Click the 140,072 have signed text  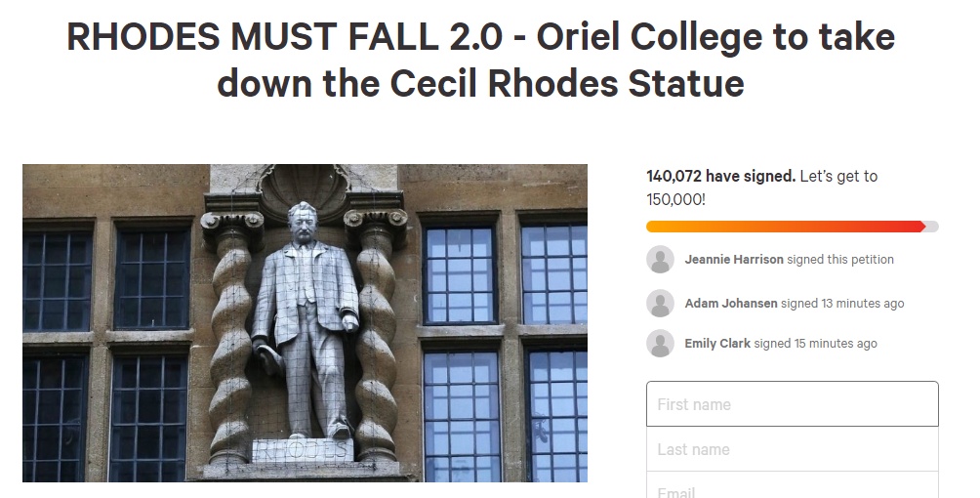(720, 177)
